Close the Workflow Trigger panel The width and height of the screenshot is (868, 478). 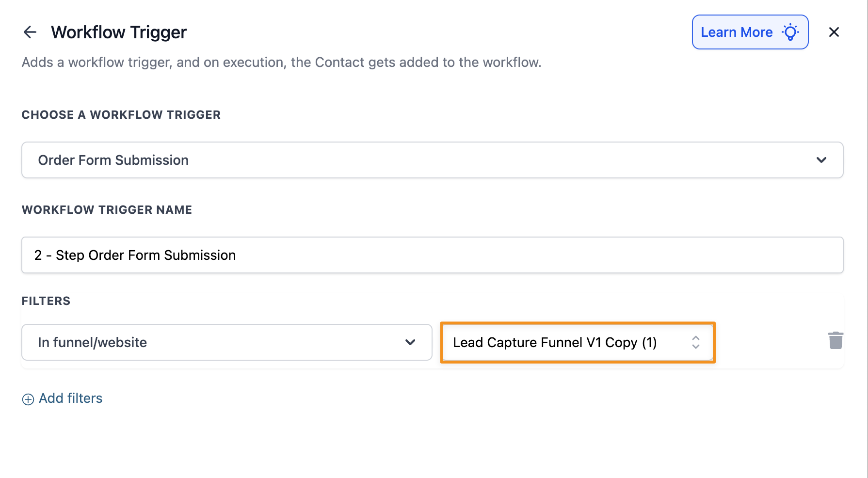pyautogui.click(x=834, y=32)
